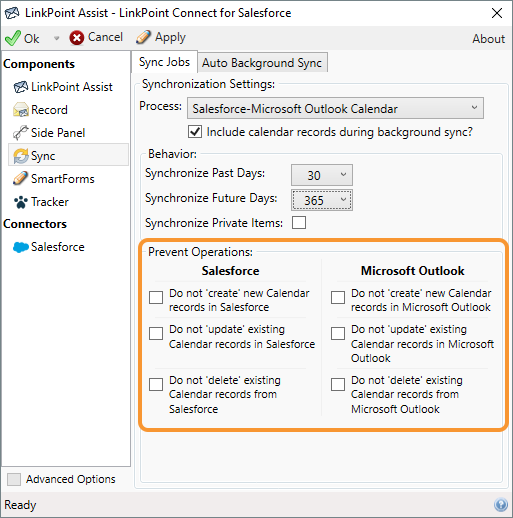The height and width of the screenshot is (518, 513).
Task: Open the Record component
Action: (x=49, y=110)
